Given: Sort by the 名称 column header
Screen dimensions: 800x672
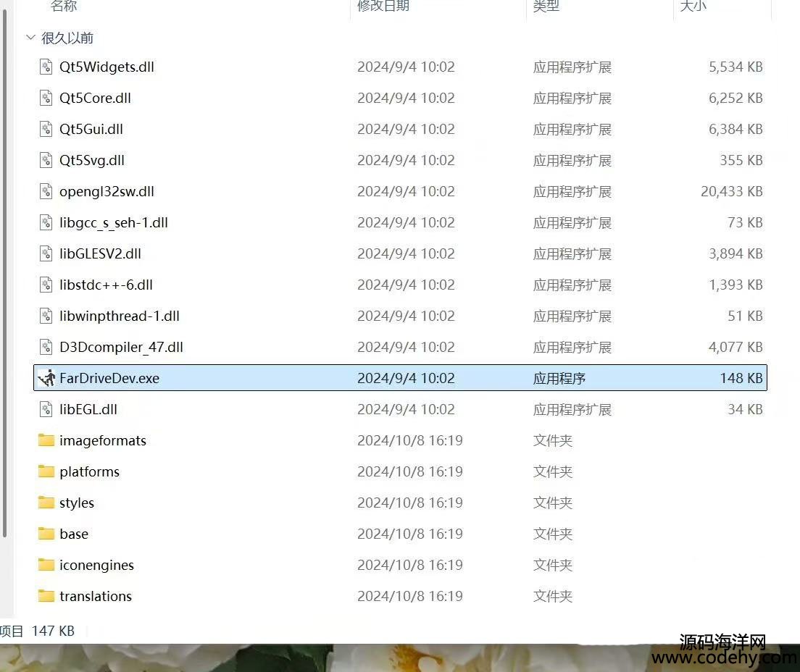Looking at the screenshot, I should [x=64, y=6].
